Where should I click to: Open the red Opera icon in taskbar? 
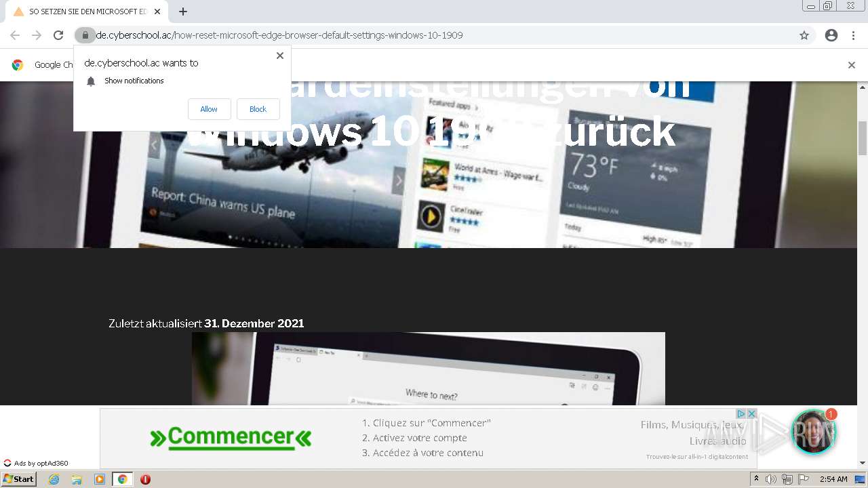click(145, 479)
